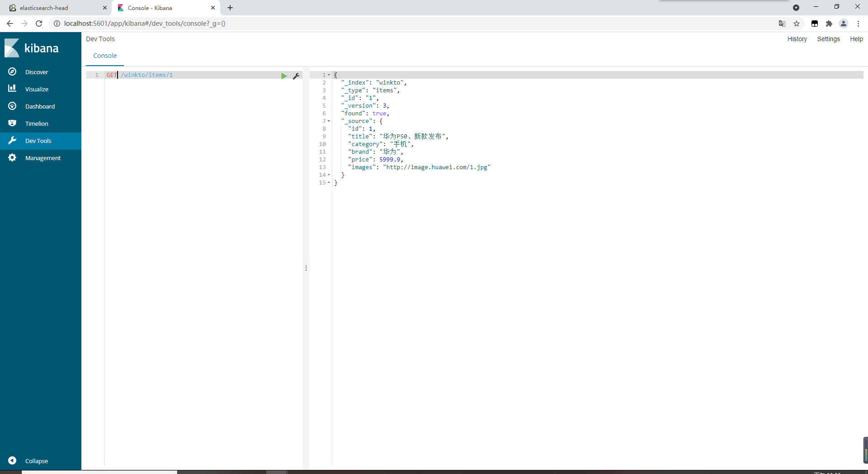Click the GET /winkto/items/1 request line
The width and height of the screenshot is (868, 474).
click(140, 75)
